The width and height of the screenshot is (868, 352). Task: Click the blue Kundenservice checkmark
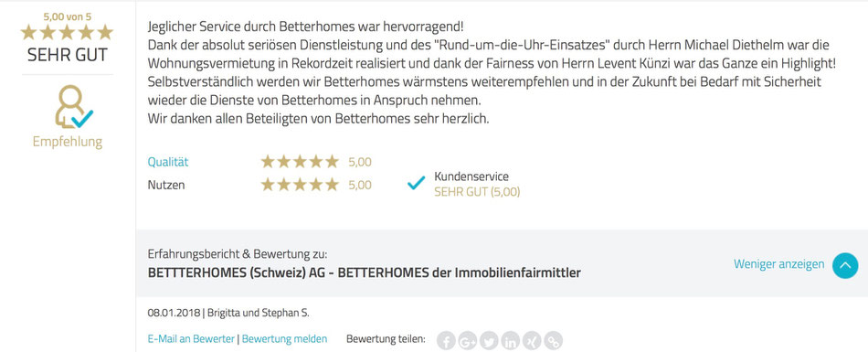pos(416,182)
